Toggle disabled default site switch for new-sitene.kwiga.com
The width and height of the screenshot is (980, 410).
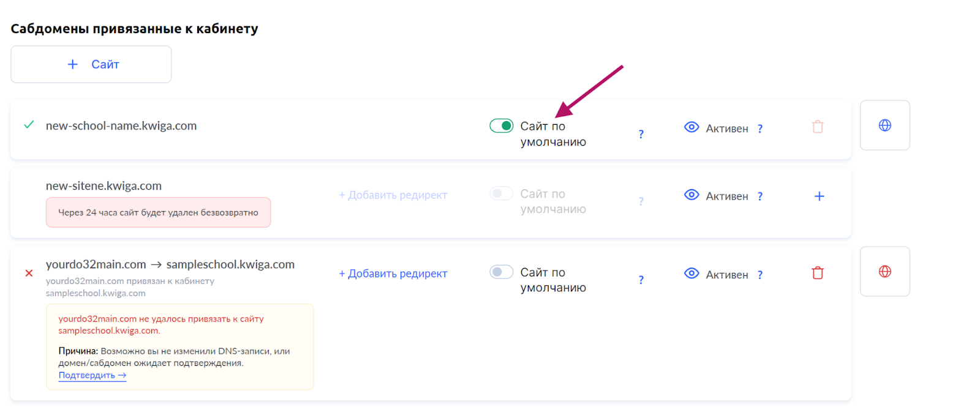click(x=501, y=193)
